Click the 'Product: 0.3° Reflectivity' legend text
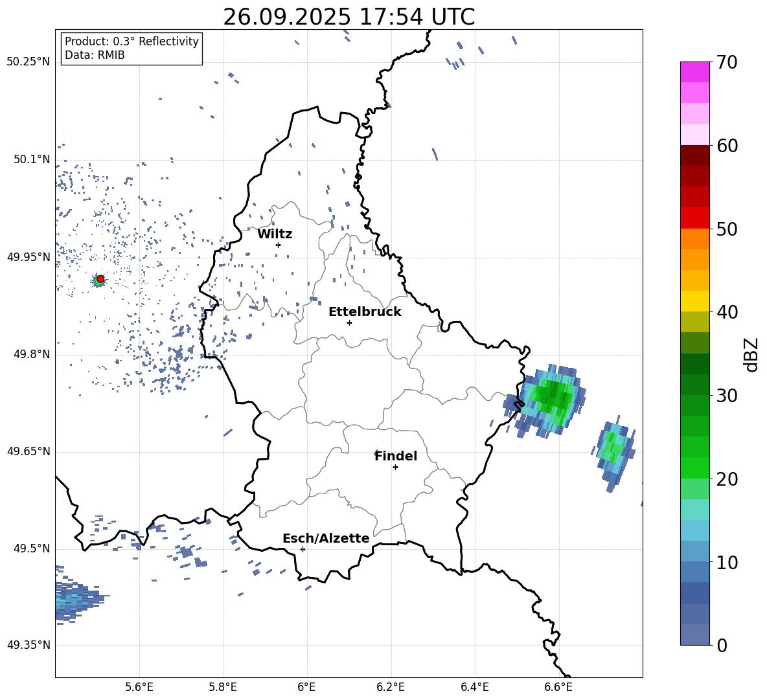Viewport: 767px width, 700px height. pos(132,41)
